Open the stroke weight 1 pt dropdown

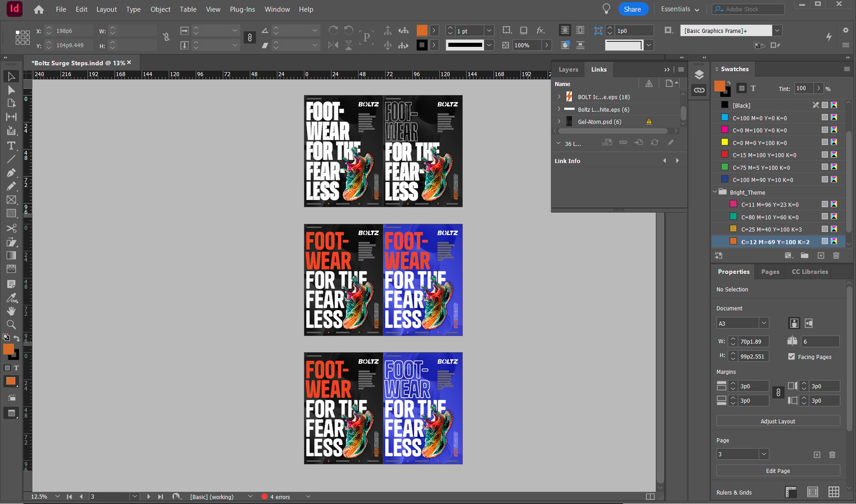(x=489, y=31)
